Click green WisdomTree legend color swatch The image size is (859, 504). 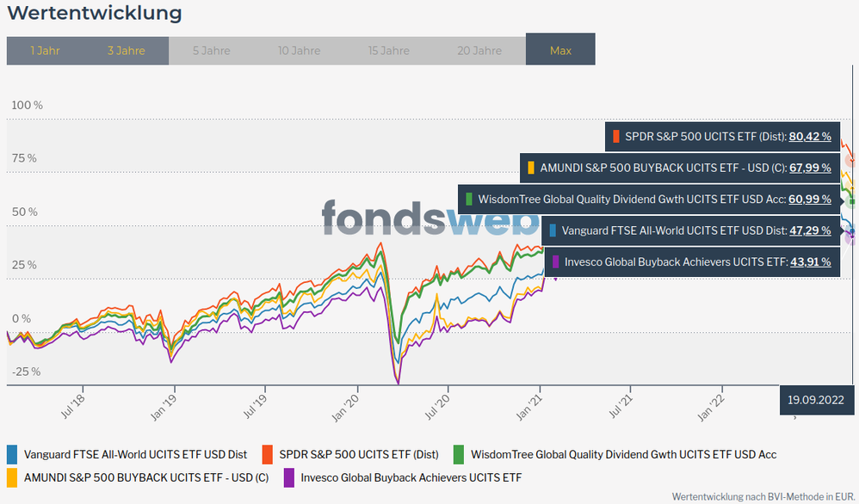click(x=460, y=454)
